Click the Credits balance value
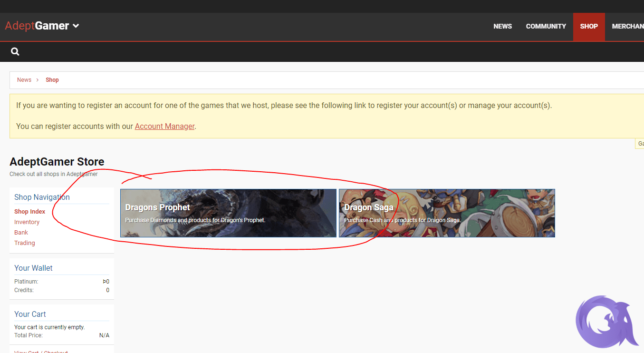 (107, 290)
